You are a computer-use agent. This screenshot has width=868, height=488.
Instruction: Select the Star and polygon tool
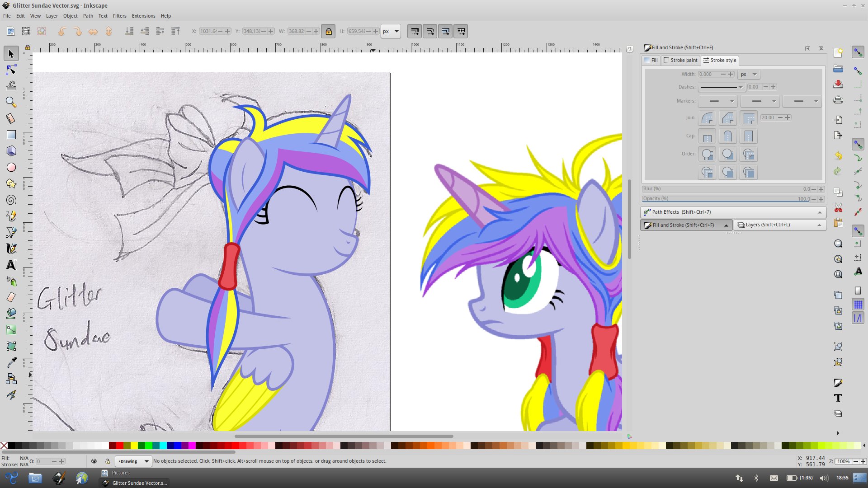(x=11, y=183)
